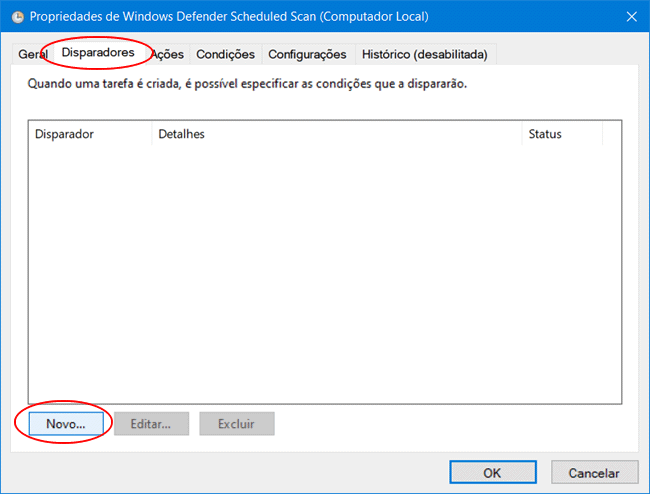
Task: Click the 'Quando uma tarefa é criada' description text
Action: pos(246,84)
